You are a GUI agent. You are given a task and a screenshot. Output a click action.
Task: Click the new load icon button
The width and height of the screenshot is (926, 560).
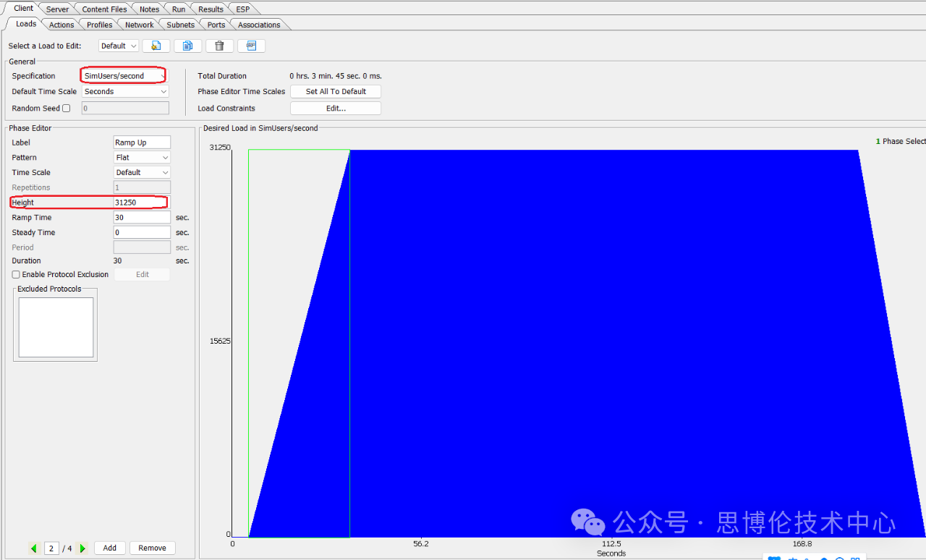pos(156,46)
